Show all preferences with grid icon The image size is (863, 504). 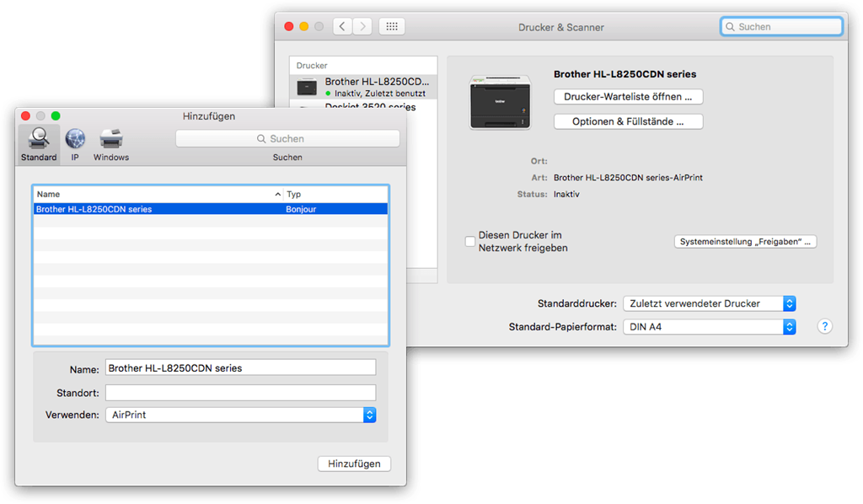coord(392,26)
